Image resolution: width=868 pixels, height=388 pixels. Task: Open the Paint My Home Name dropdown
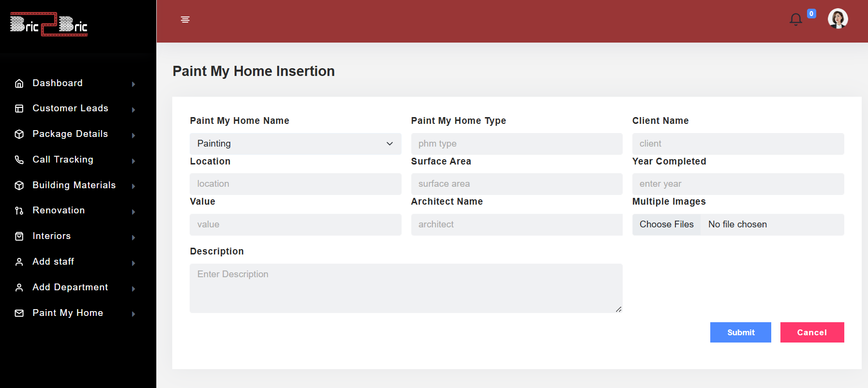click(296, 144)
